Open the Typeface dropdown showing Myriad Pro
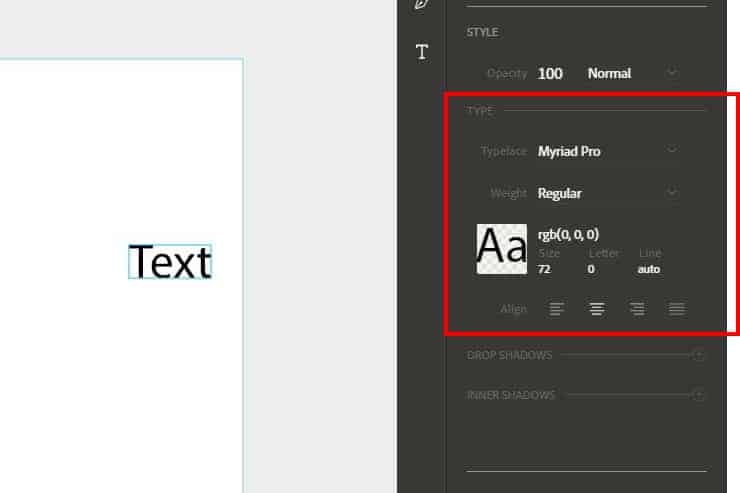The width and height of the screenshot is (740, 493). click(x=607, y=151)
